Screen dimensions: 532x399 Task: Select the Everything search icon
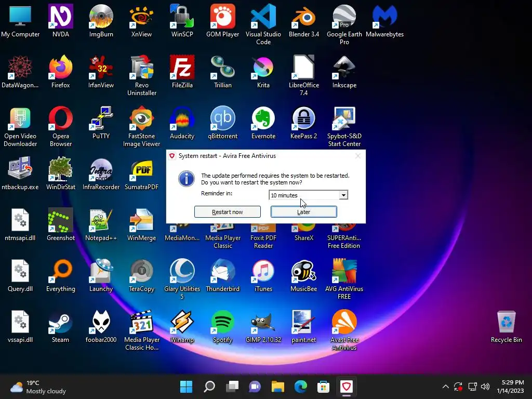61,275
